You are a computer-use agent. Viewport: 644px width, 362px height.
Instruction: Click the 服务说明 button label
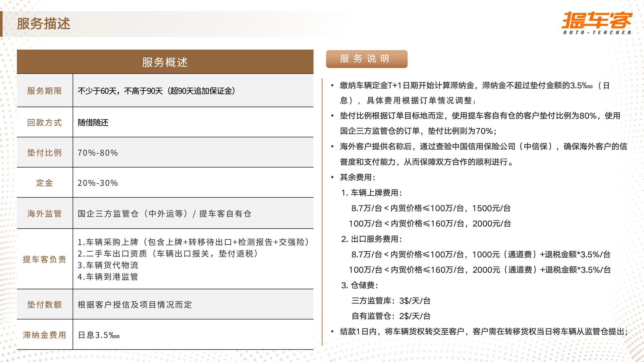pyautogui.click(x=365, y=59)
